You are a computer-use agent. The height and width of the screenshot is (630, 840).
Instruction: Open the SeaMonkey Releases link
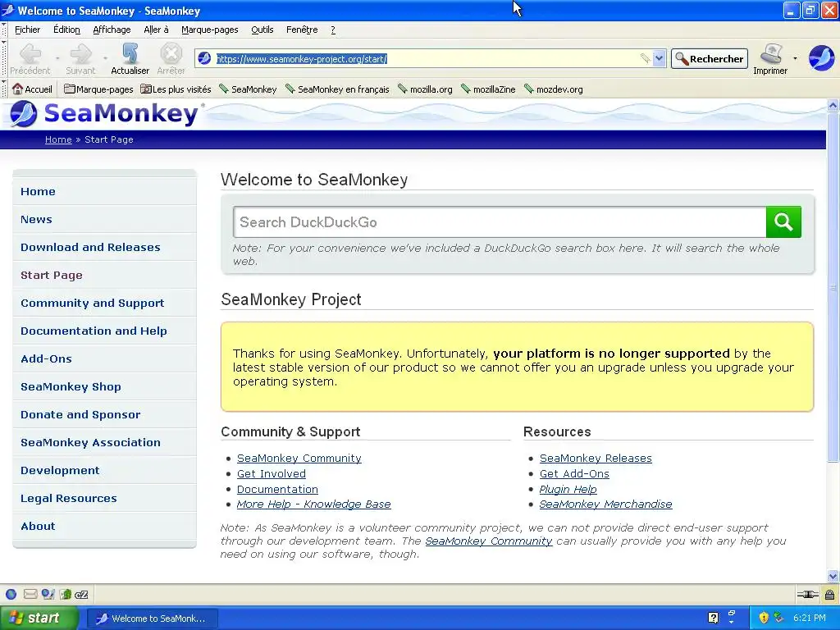click(x=596, y=458)
